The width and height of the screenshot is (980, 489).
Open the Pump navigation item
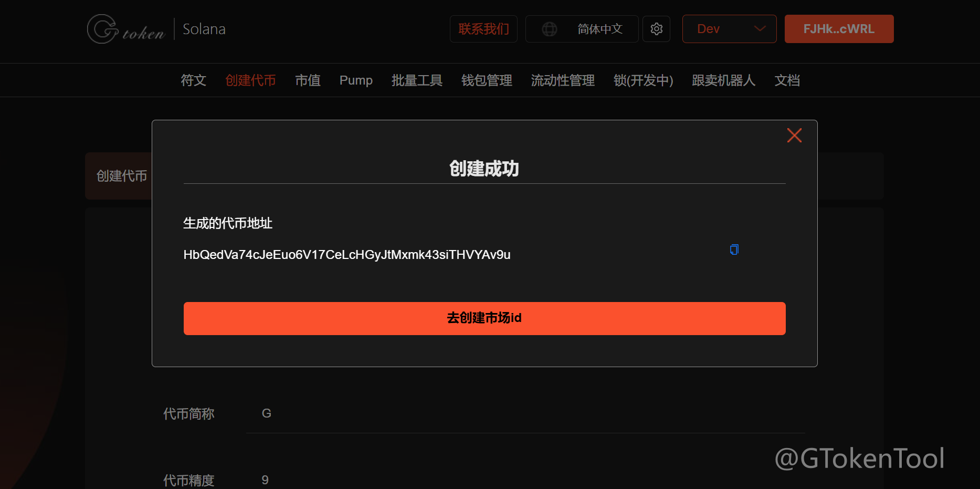click(x=356, y=80)
